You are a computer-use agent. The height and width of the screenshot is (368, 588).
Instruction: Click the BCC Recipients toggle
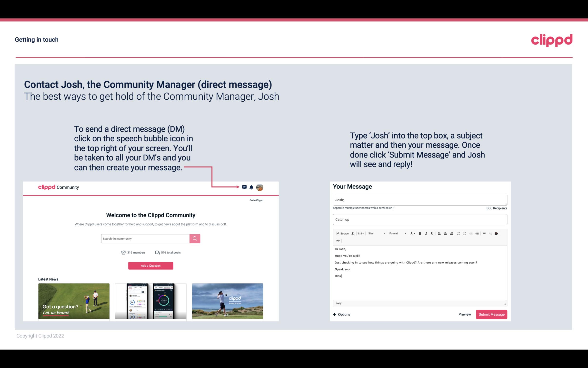click(496, 208)
